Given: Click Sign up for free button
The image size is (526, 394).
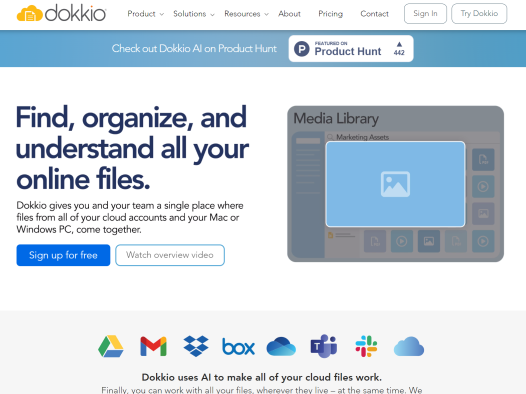Looking at the screenshot, I should tap(63, 255).
